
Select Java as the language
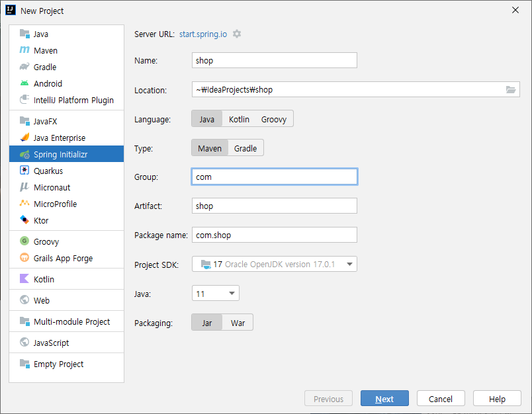(x=206, y=119)
